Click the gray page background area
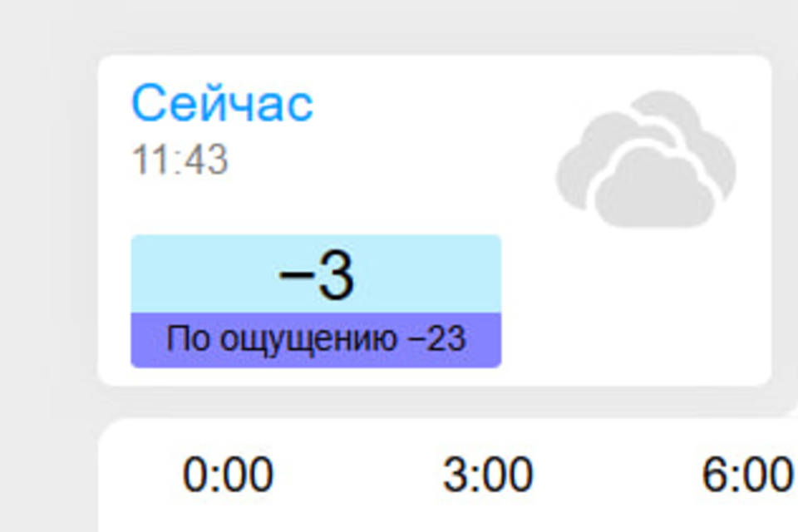 pos(42,249)
